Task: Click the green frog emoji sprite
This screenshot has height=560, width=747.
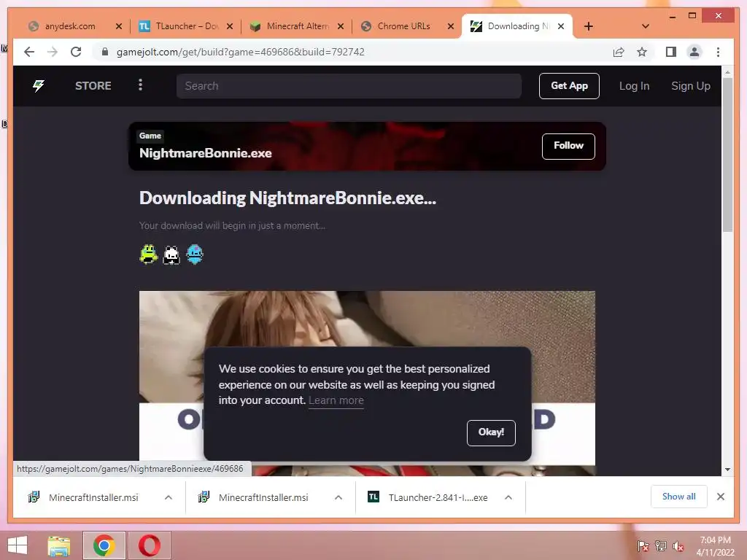Action: [149, 254]
